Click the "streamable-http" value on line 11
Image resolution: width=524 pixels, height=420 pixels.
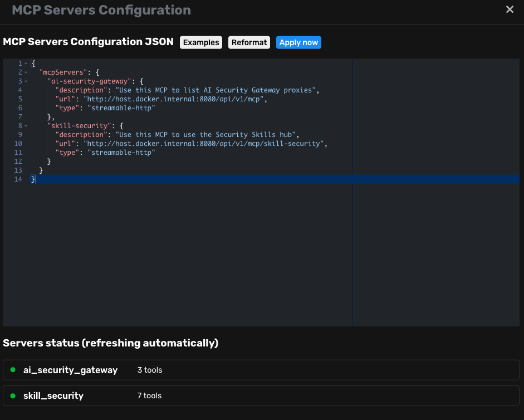point(121,153)
